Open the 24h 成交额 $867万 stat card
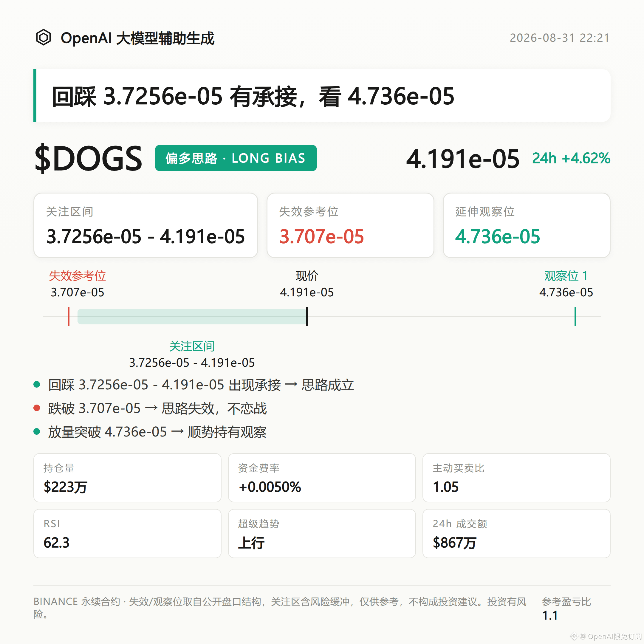The width and height of the screenshot is (644, 644). (516, 533)
